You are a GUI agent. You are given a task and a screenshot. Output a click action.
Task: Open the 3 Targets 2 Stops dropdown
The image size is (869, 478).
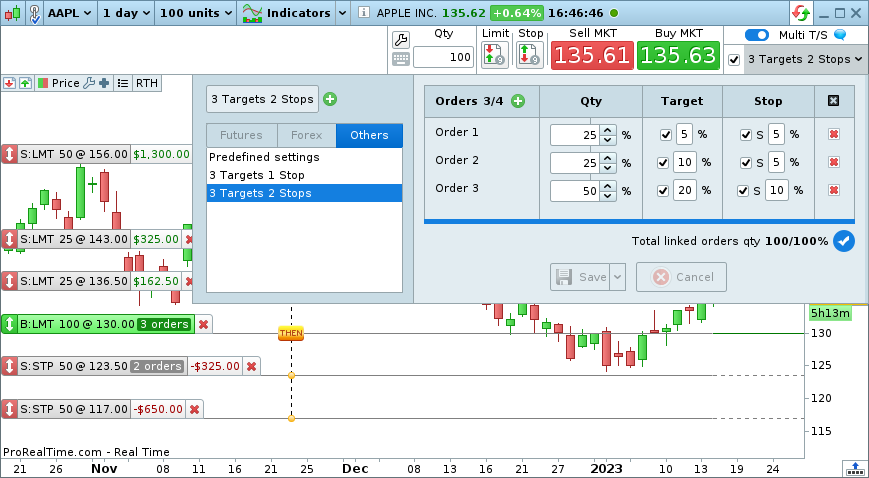pos(805,59)
